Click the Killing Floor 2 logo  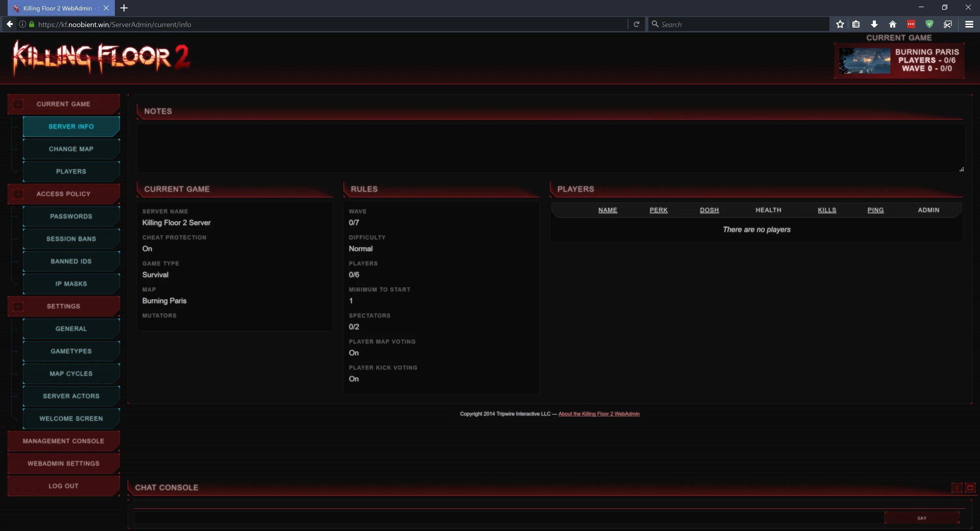click(101, 58)
